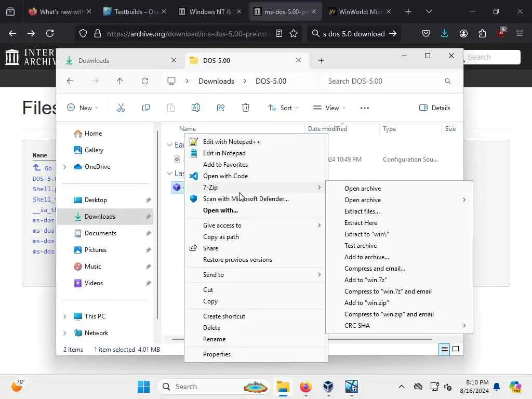
Task: Expand the OneDrive tree item
Action: click(65, 167)
